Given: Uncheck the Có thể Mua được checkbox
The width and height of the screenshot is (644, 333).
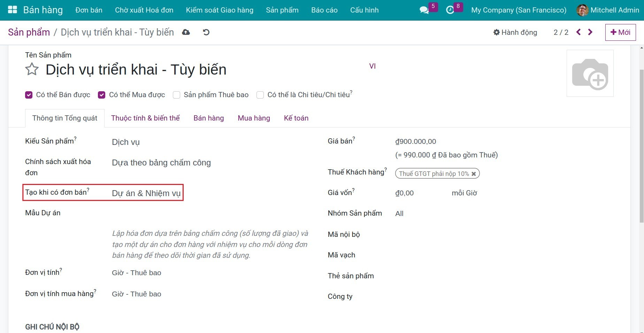Looking at the screenshot, I should [102, 95].
